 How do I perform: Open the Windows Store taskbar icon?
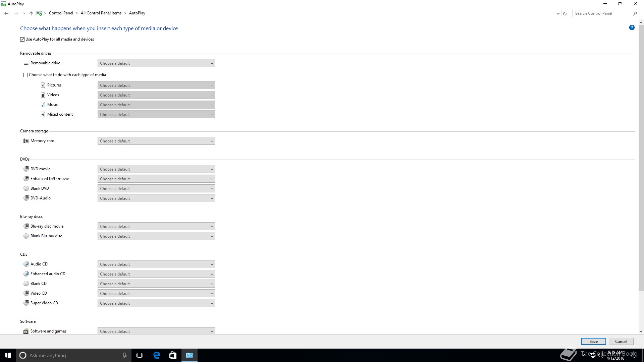click(x=173, y=355)
